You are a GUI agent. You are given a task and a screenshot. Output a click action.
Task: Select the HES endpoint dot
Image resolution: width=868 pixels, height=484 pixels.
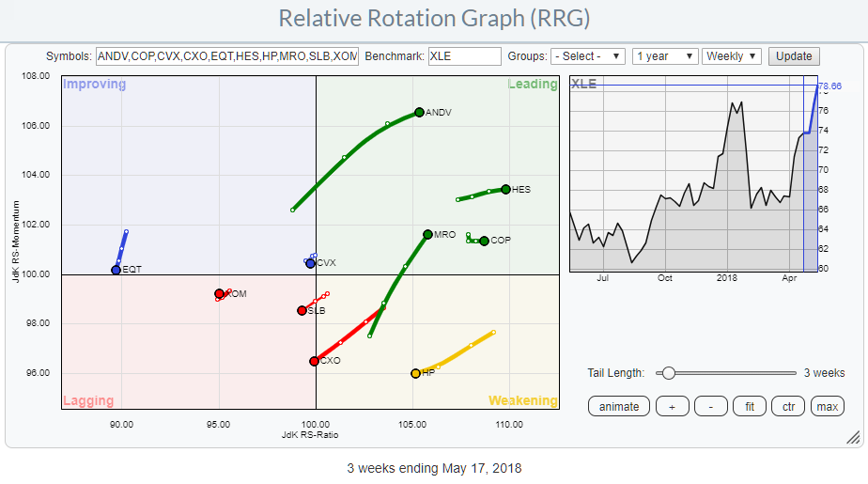[505, 189]
